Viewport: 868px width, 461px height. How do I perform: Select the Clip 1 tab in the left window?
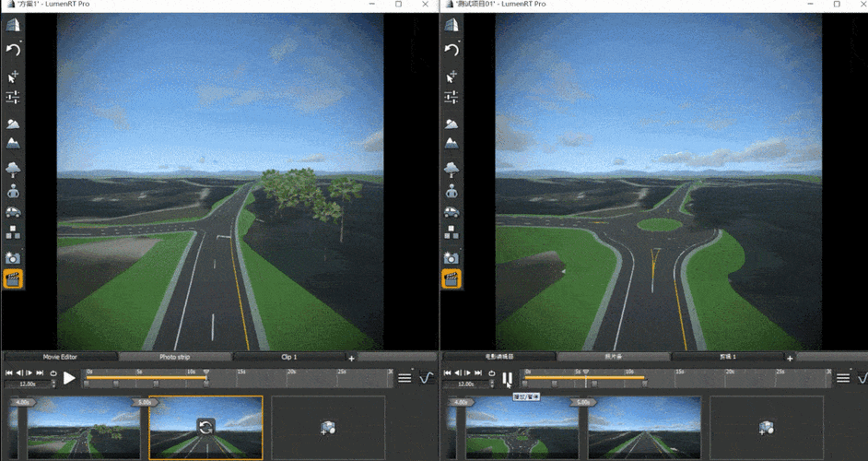pyautogui.click(x=289, y=357)
